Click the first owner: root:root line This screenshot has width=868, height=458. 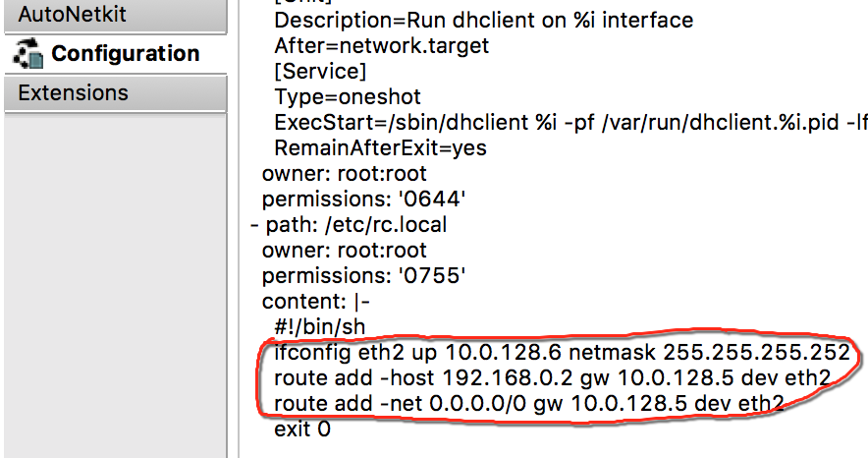(x=345, y=174)
